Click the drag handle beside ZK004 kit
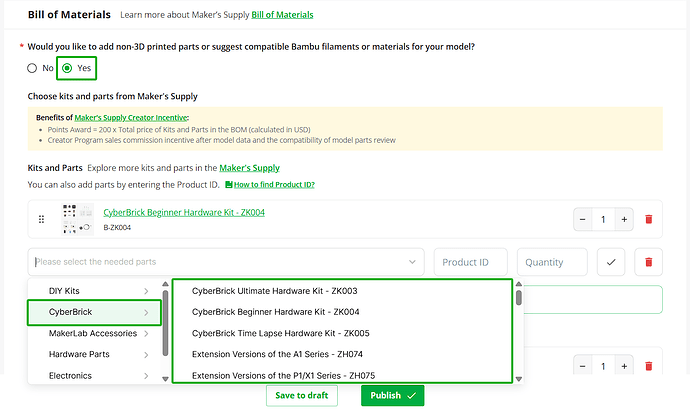This screenshot has height=410, width=690. pos(41,219)
